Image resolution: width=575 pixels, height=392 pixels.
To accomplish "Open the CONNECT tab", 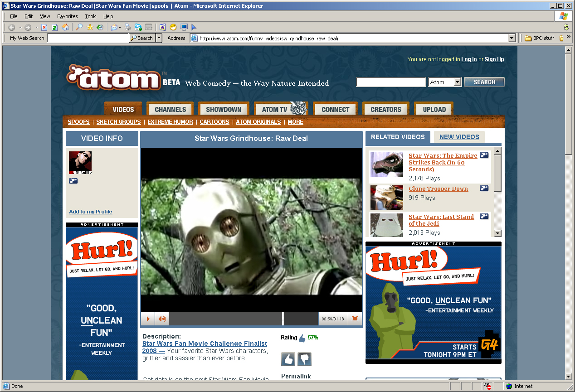I will (x=335, y=109).
